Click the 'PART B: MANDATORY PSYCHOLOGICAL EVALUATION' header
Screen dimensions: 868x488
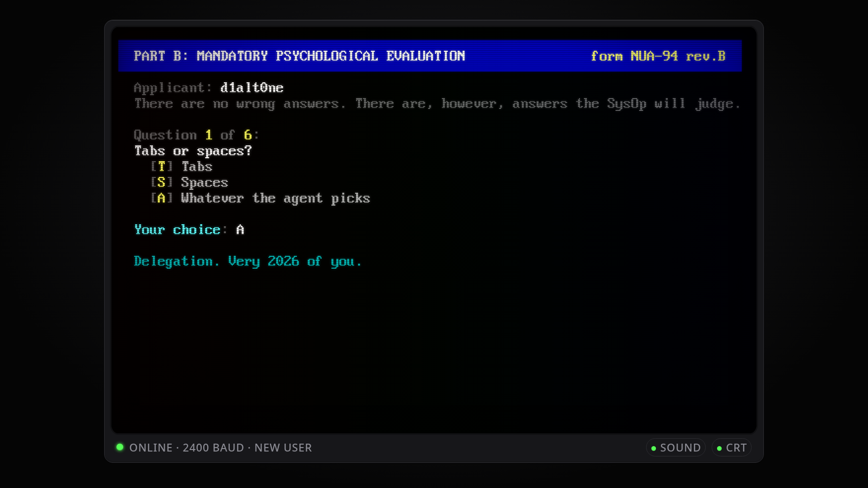click(x=299, y=56)
